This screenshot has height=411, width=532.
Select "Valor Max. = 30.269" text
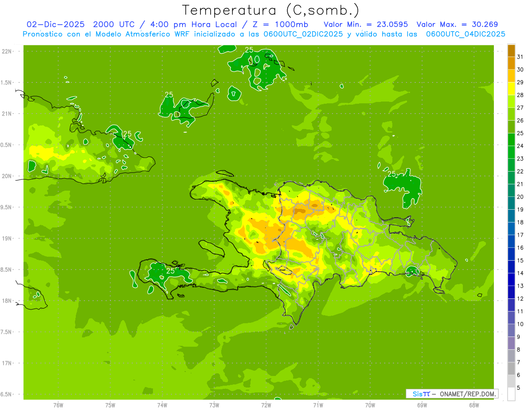(457, 24)
